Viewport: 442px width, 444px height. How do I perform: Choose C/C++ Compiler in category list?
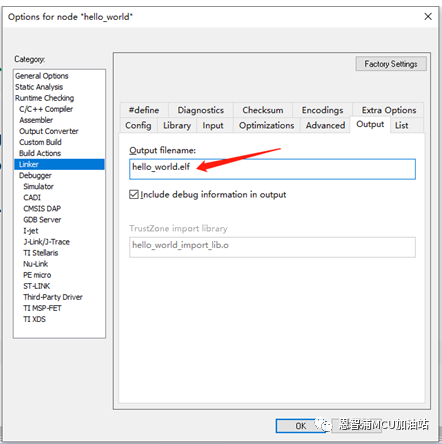(x=46, y=109)
